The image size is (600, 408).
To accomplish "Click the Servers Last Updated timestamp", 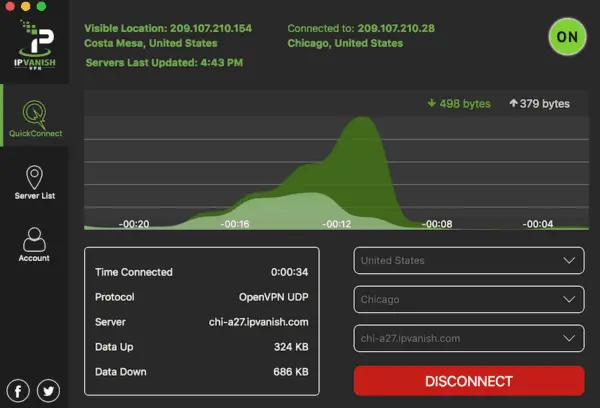I will [x=164, y=63].
